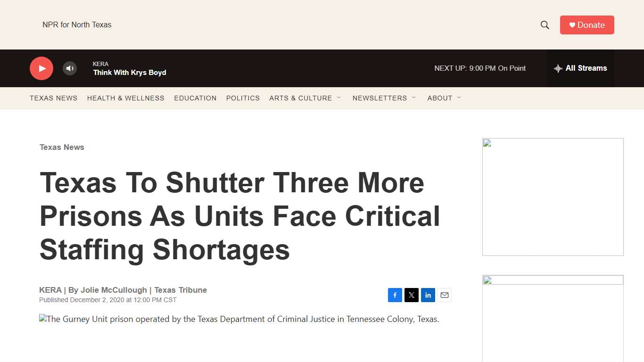Viewport: 644px width, 362px height.
Task: Visit the NPR for North Texas home link
Action: (x=77, y=25)
